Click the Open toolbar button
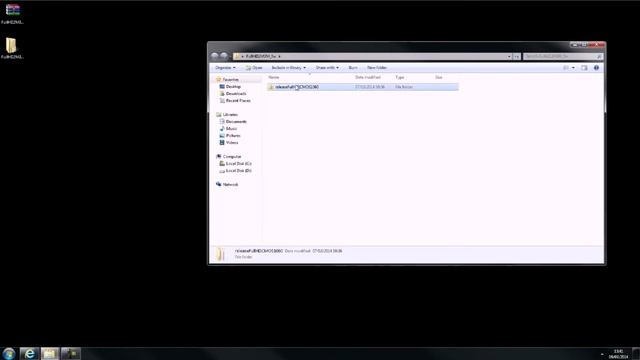 coord(254,68)
